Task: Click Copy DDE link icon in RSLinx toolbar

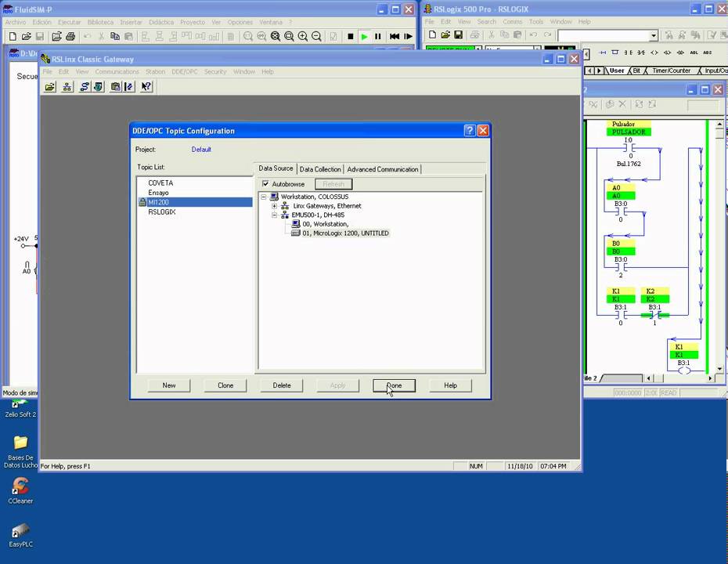Action: coord(116,87)
